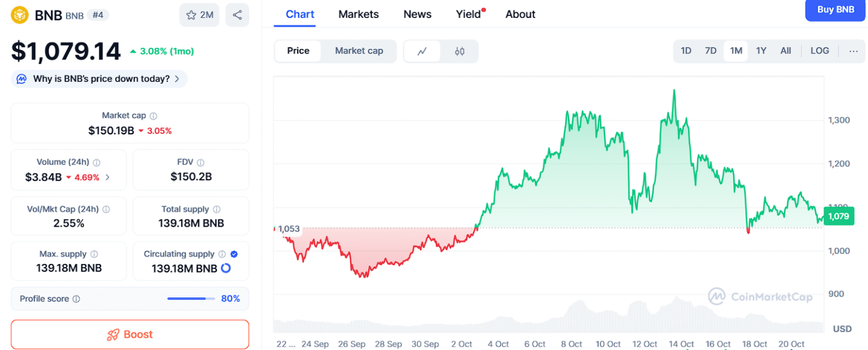Viewport: 868px width, 350px height.
Task: Select the Price toggle option
Action: [x=298, y=51]
